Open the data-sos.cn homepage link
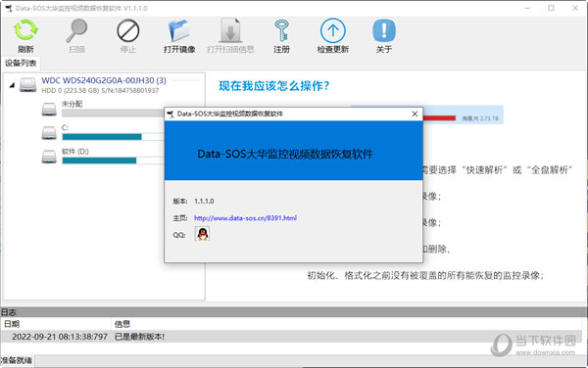The width and height of the screenshot is (588, 368). (245, 218)
